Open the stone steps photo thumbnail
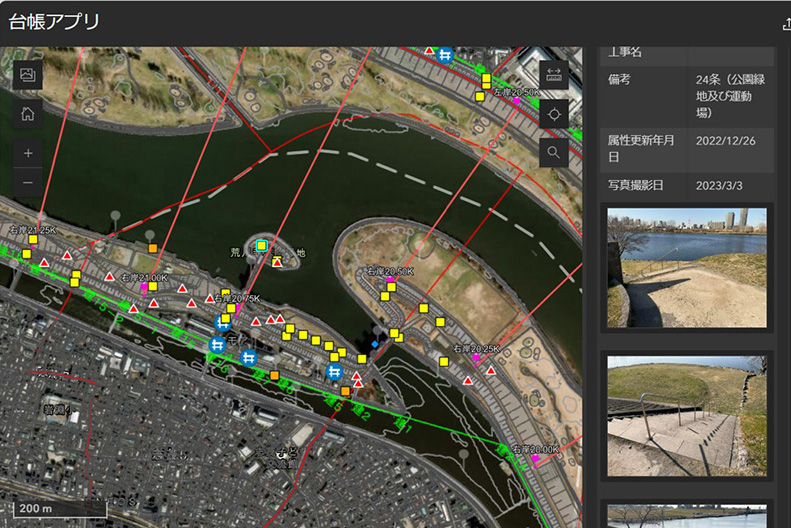 (x=686, y=414)
